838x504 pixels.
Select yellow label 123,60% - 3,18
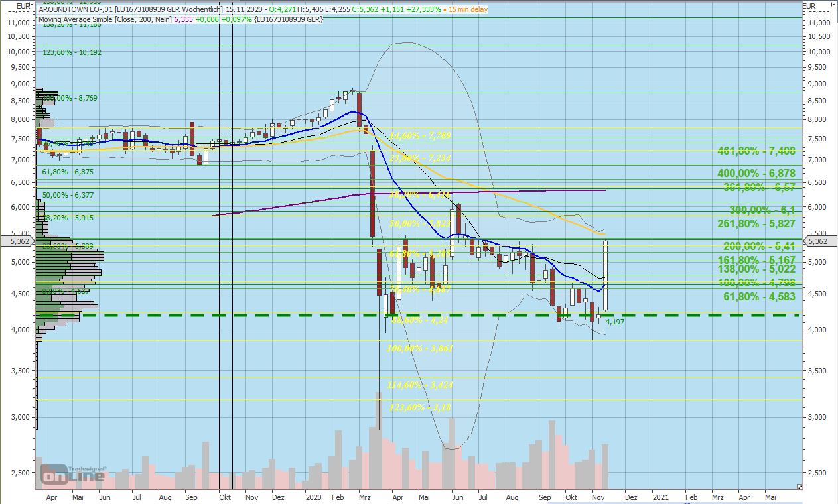coord(421,407)
